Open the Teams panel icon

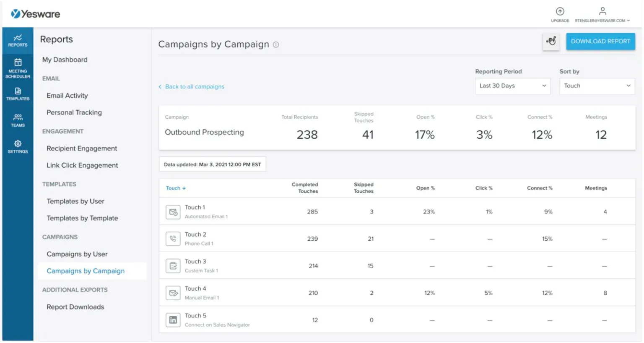(17, 120)
